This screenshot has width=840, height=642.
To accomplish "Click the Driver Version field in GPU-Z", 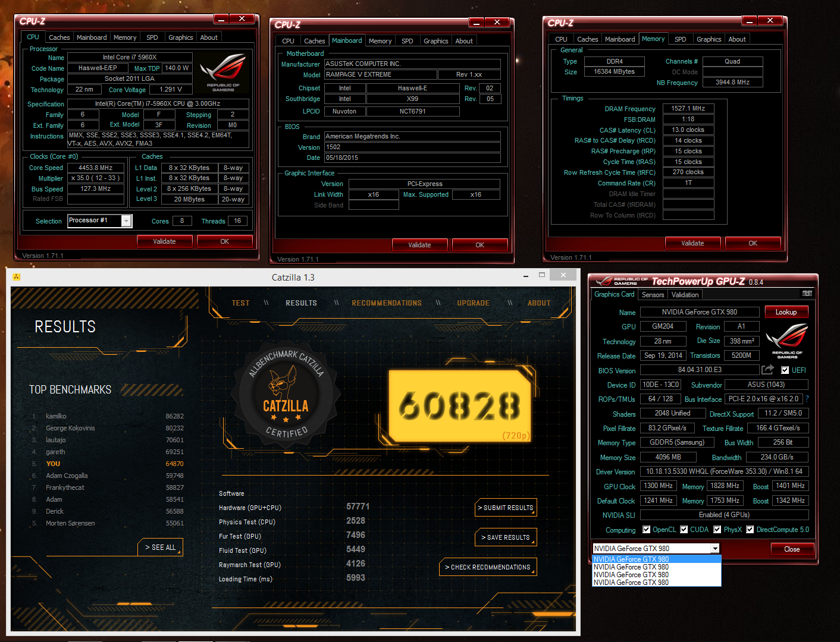I will [725, 471].
